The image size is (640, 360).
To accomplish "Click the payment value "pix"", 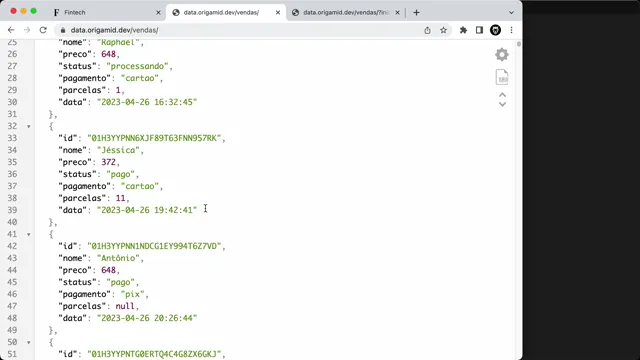I will click(133, 294).
